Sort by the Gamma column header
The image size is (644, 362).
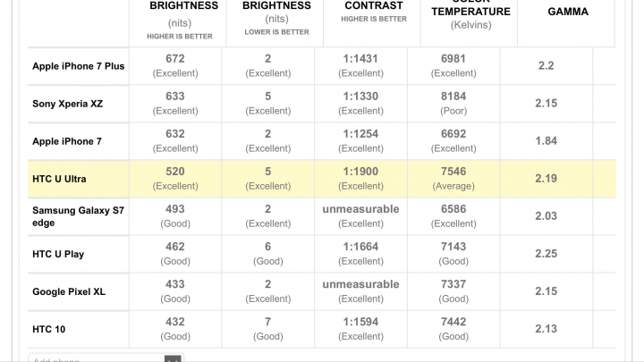click(568, 12)
